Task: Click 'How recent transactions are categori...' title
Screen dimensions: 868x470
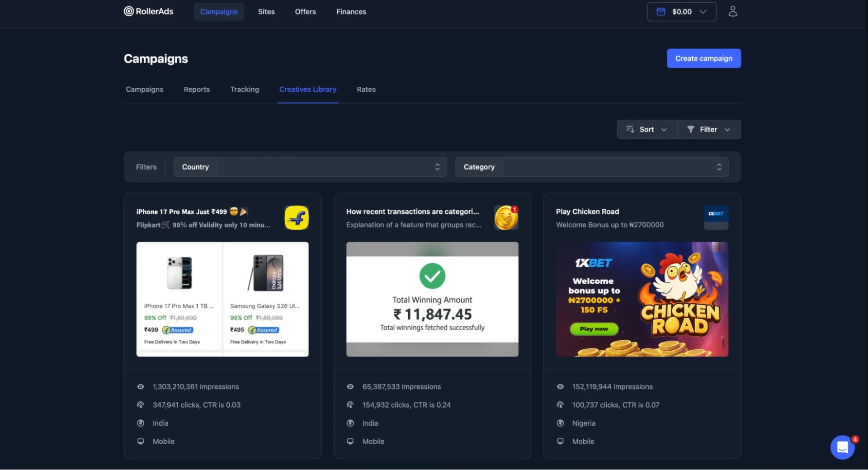Action: (413, 211)
